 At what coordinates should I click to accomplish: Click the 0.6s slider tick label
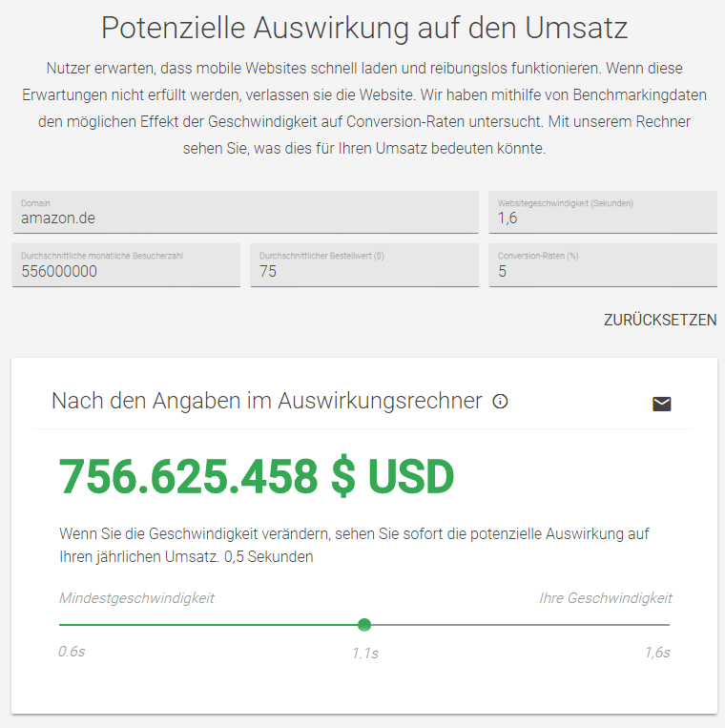coord(72,652)
